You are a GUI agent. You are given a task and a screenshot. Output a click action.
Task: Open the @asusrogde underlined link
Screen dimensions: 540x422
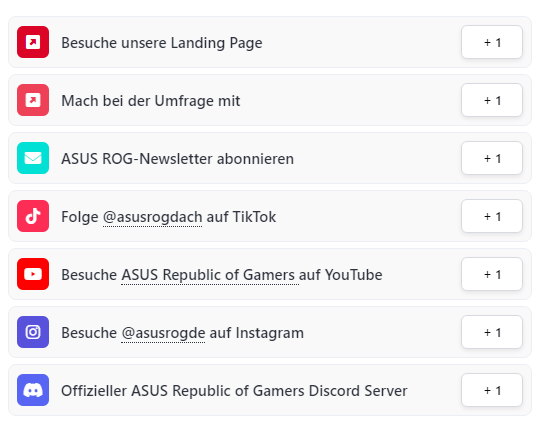point(163,333)
